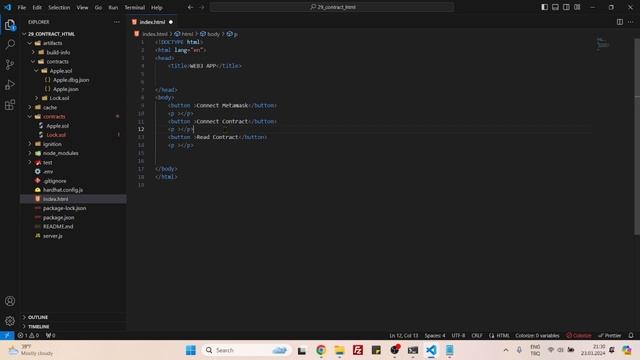
Task: Open the Terminal menu
Action: tap(135, 7)
